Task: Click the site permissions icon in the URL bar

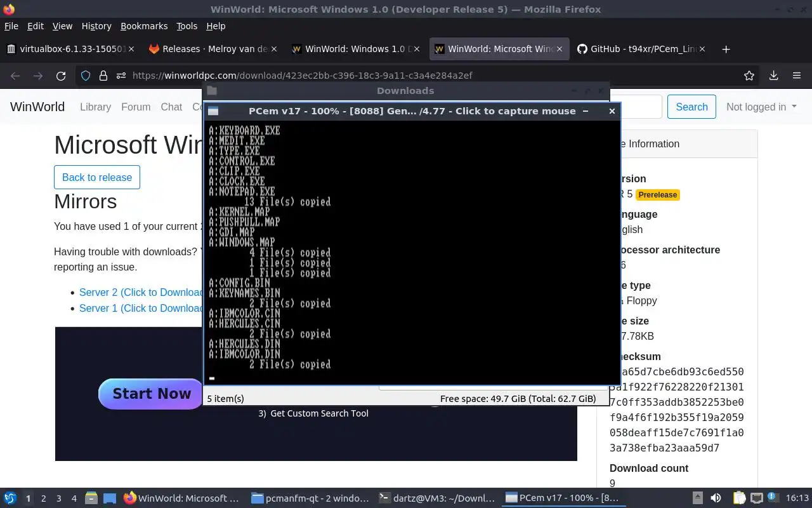Action: (121, 76)
